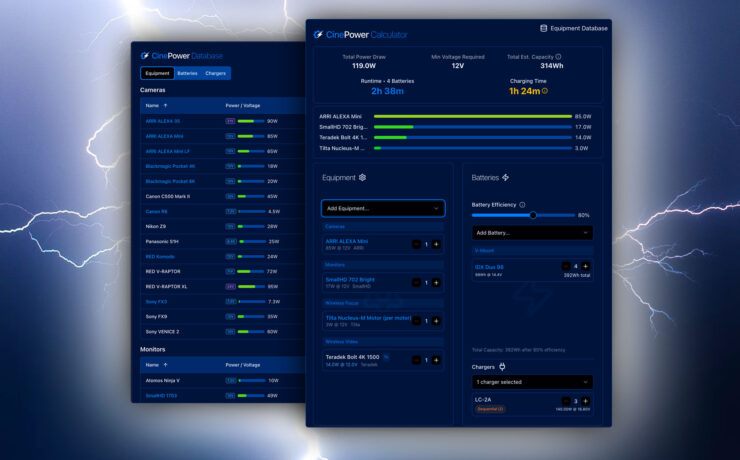The height and width of the screenshot is (460, 740).
Task: Select Sony FX3 in Cameras list
Action: (156, 301)
